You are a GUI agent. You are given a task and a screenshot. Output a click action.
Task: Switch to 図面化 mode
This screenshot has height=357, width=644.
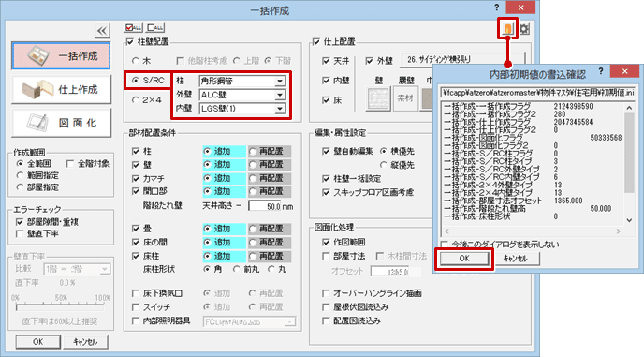pyautogui.click(x=61, y=123)
